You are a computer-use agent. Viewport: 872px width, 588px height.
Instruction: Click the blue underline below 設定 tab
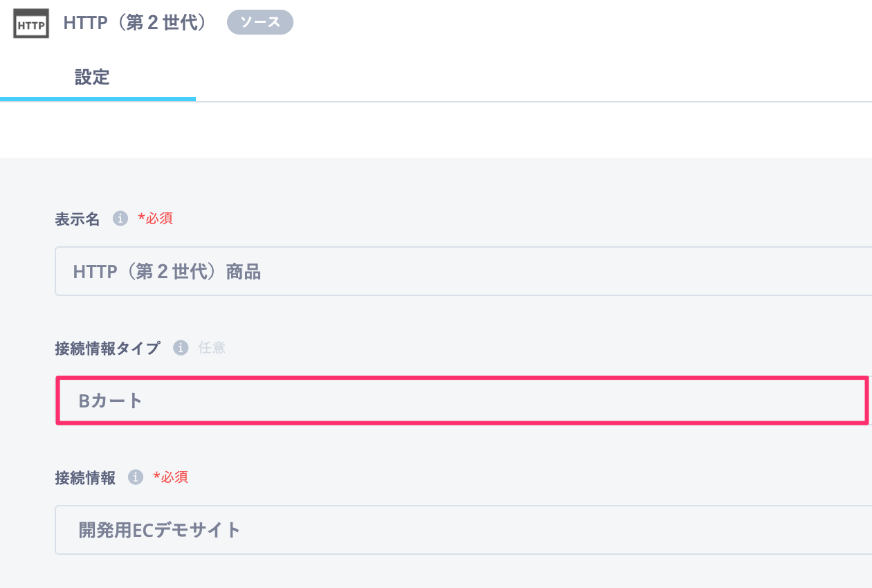coord(98,99)
